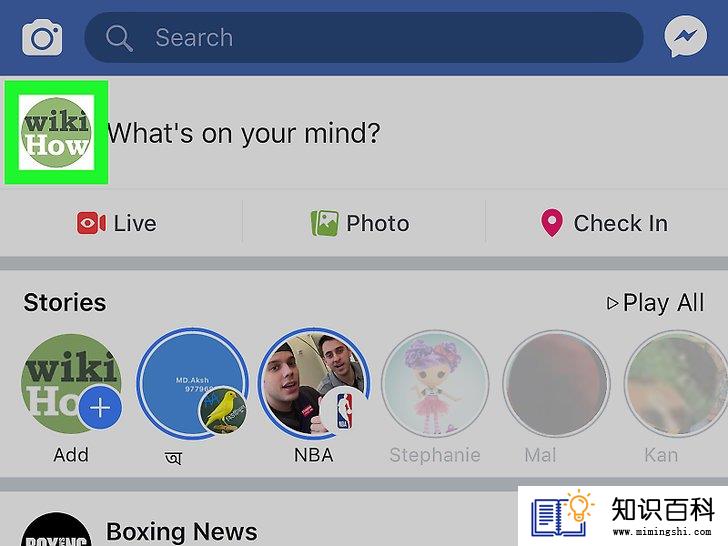Tap the green Photo gallery icon
This screenshot has width=728, height=546.
(325, 223)
